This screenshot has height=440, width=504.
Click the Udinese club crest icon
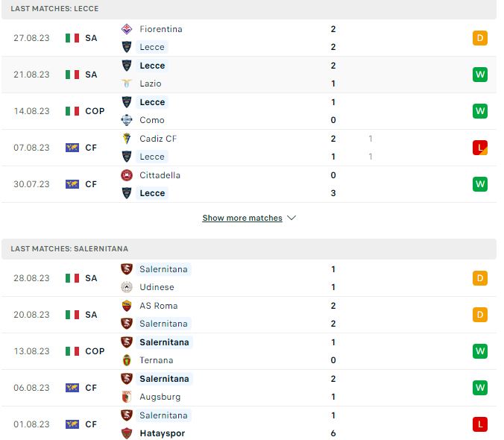pyautogui.click(x=127, y=287)
